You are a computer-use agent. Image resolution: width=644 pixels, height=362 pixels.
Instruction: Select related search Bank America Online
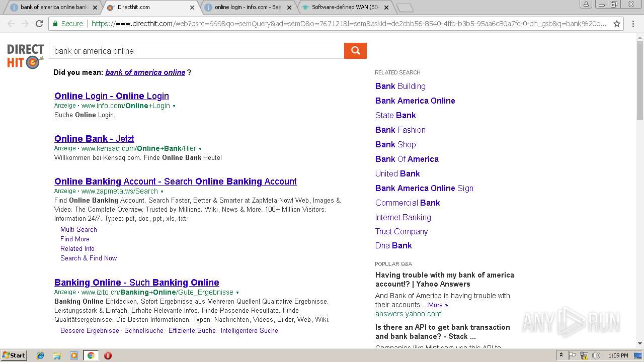tap(415, 101)
